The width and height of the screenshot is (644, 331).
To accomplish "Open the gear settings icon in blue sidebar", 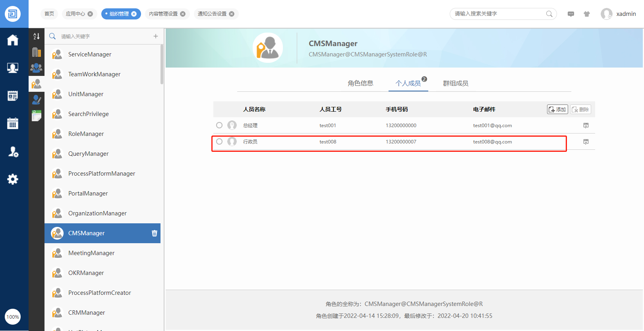I will click(x=13, y=179).
